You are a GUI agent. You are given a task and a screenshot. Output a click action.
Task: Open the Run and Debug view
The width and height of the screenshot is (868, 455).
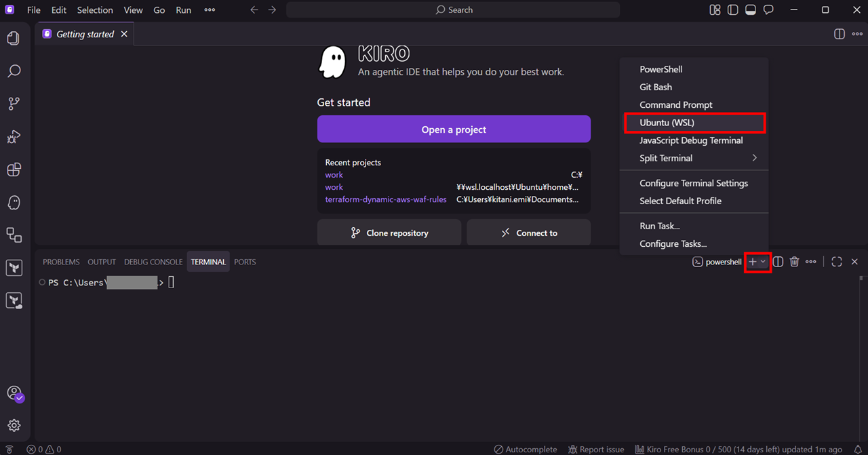(14, 137)
